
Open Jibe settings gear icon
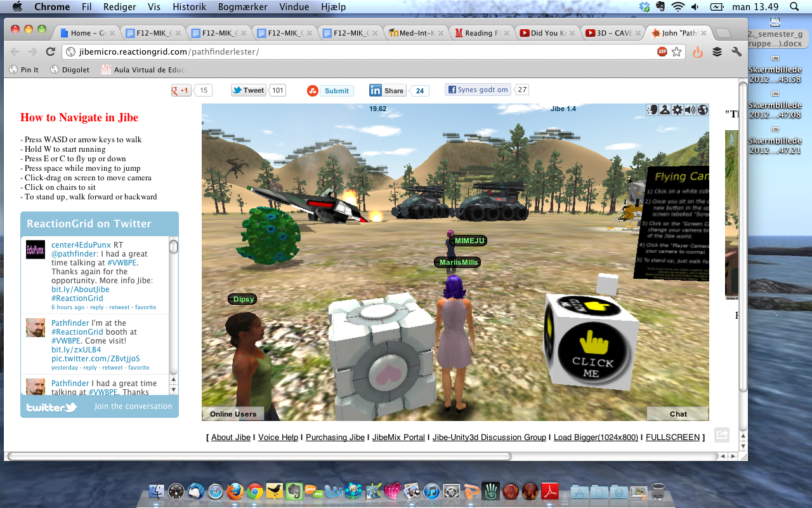tap(678, 110)
